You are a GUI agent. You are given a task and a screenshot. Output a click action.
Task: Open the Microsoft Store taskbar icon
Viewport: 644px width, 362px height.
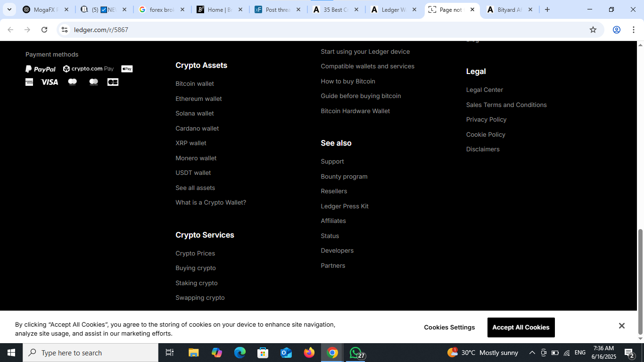click(263, 353)
